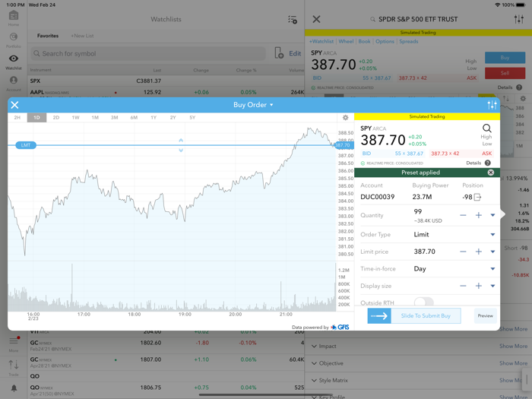Expand the Quantity dropdown arrow
532x399 pixels.
click(492, 215)
